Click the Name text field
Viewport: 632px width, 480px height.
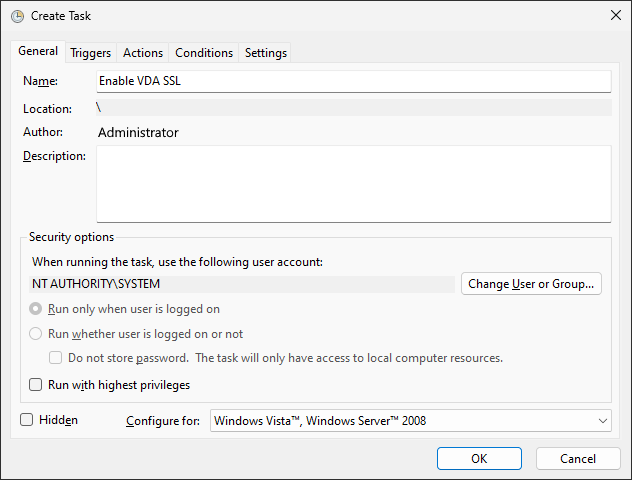tap(353, 81)
